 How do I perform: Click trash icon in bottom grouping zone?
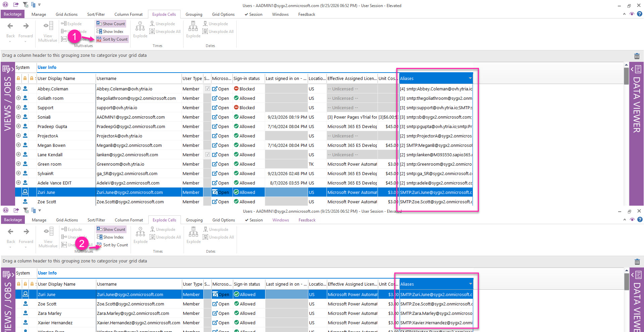637,262
